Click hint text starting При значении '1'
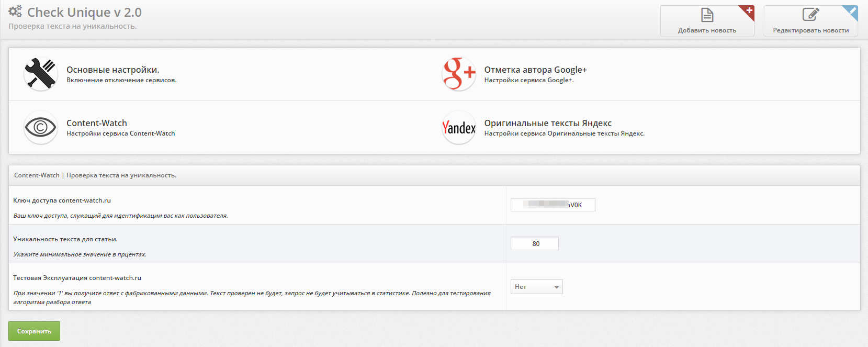868x347 pixels. pos(252,297)
